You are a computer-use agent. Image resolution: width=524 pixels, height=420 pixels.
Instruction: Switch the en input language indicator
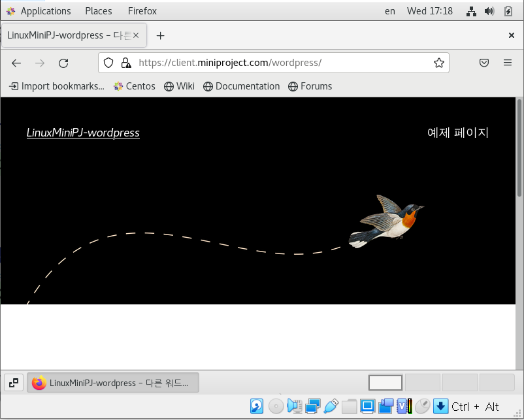(x=389, y=11)
